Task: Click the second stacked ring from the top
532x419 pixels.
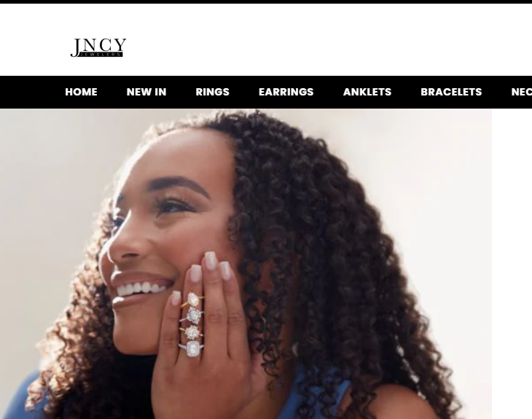Action: [193, 316]
